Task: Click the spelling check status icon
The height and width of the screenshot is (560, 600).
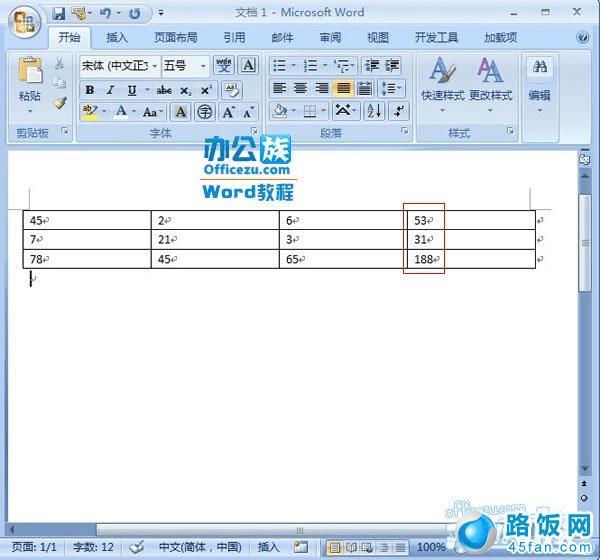Action: pos(136,547)
